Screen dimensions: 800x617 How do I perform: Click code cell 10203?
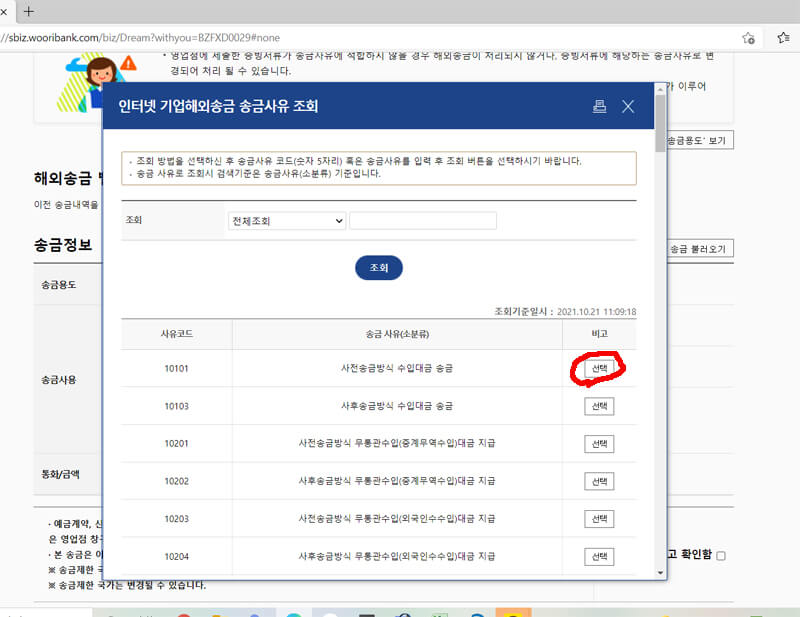click(177, 519)
